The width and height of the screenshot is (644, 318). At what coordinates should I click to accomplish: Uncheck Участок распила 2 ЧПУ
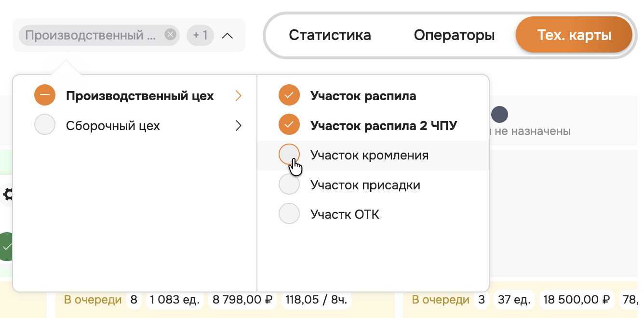click(289, 126)
